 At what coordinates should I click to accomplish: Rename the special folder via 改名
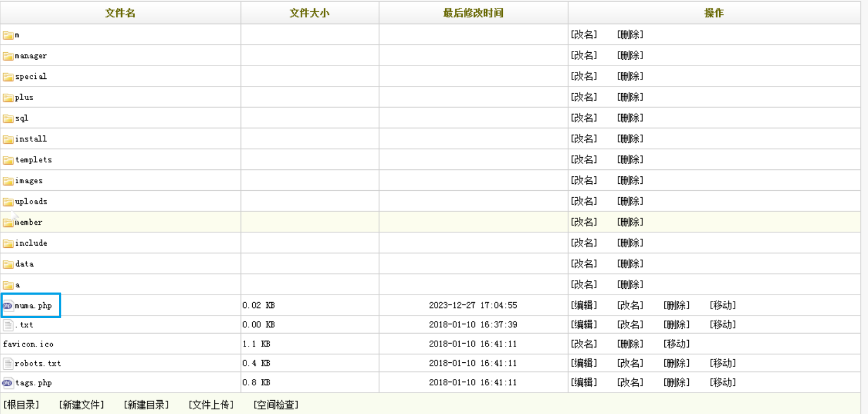[x=584, y=76]
